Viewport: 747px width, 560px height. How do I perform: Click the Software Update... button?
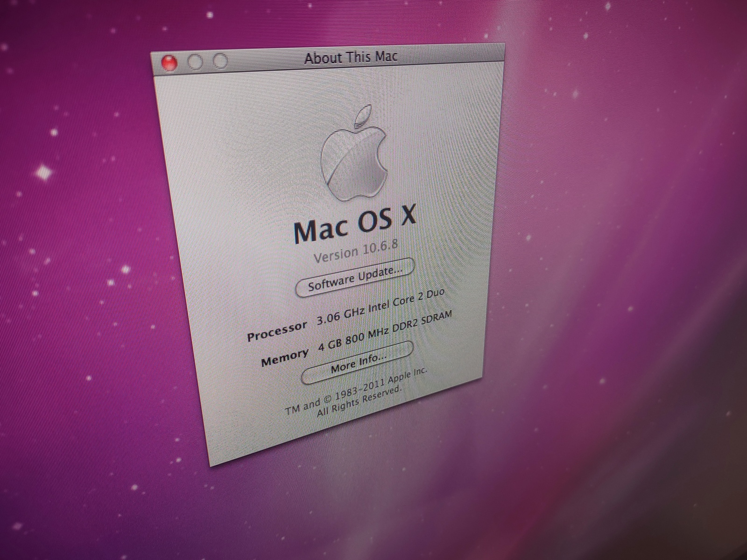pos(355,277)
